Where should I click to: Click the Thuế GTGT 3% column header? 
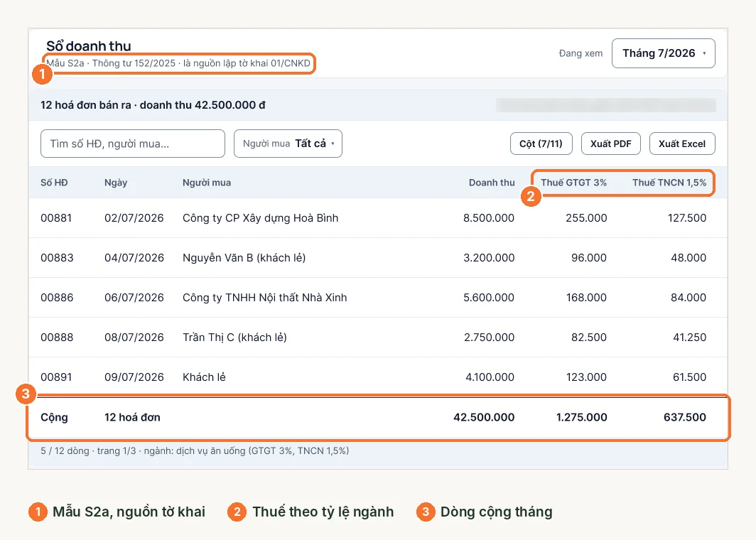[574, 183]
